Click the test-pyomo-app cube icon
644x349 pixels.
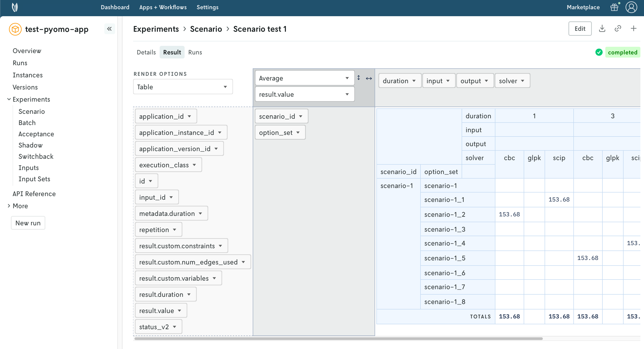[15, 29]
